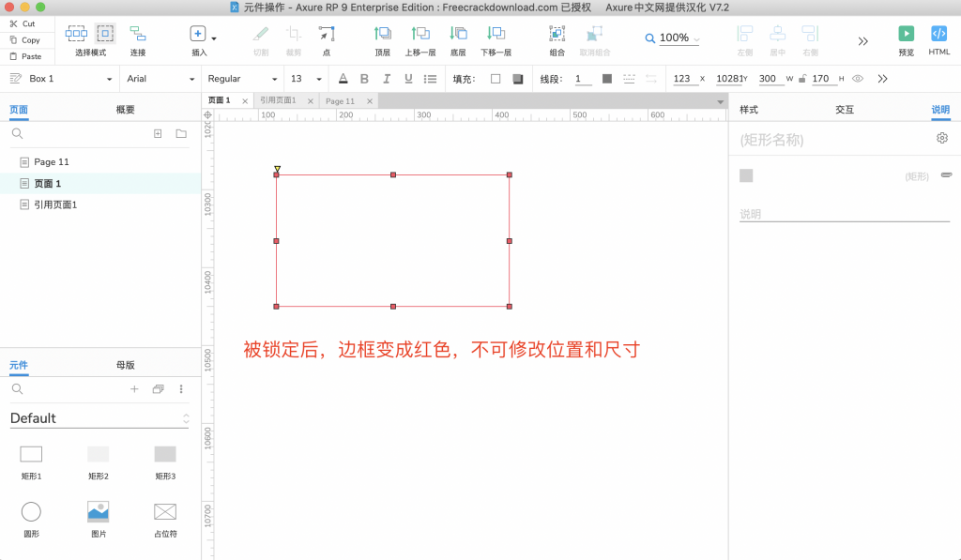Screen dimensions: 961x560
Task: Switch to the 交互 (Interactions) tab
Action: (845, 110)
